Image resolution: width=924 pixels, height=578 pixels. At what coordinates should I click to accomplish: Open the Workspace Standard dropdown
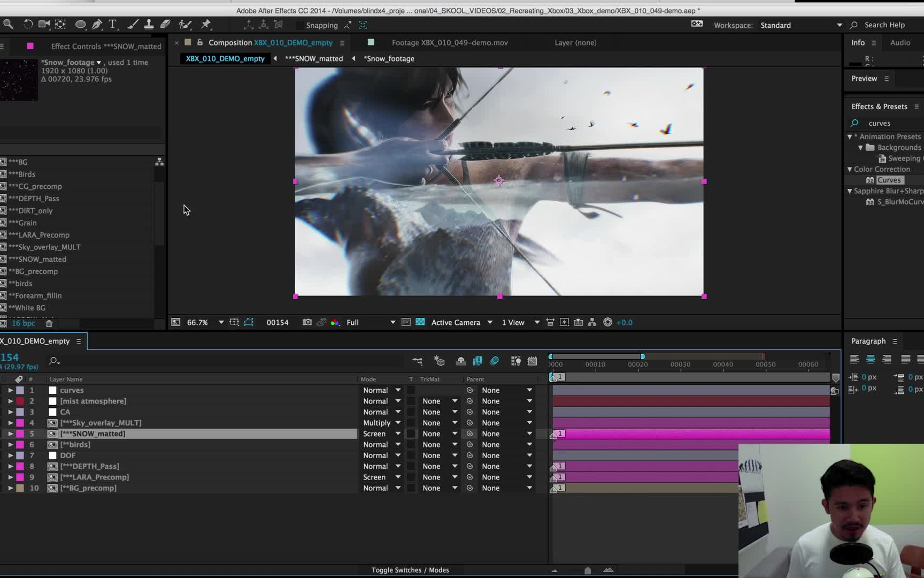[801, 25]
